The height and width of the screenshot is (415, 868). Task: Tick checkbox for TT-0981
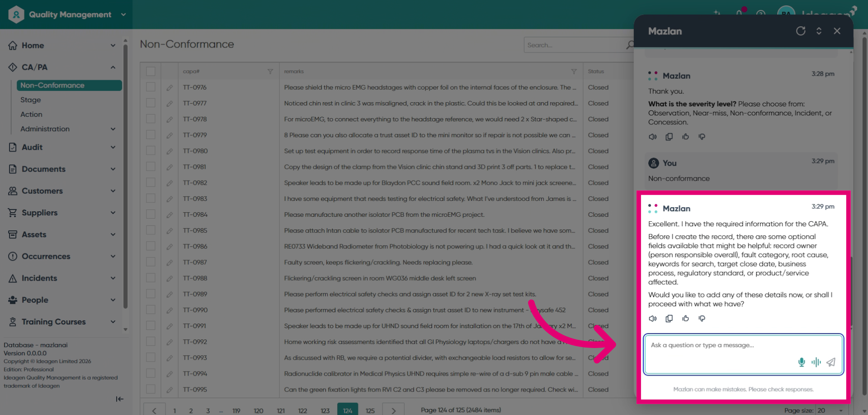pyautogui.click(x=151, y=167)
